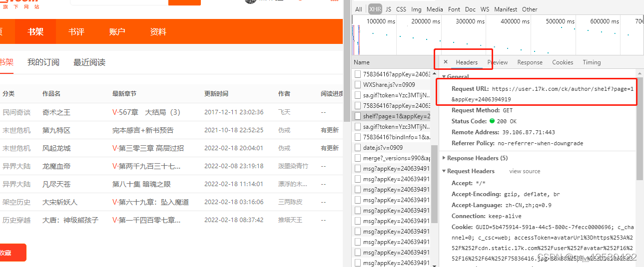The height and width of the screenshot is (267, 644).
Task: Click the file icon of date.js request
Action: (358, 147)
